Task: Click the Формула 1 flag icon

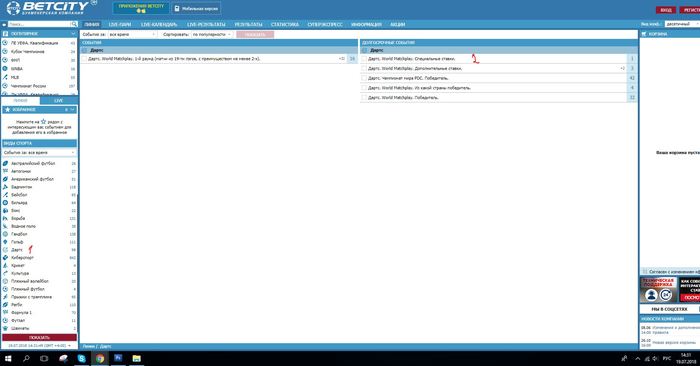Action: pos(5,312)
